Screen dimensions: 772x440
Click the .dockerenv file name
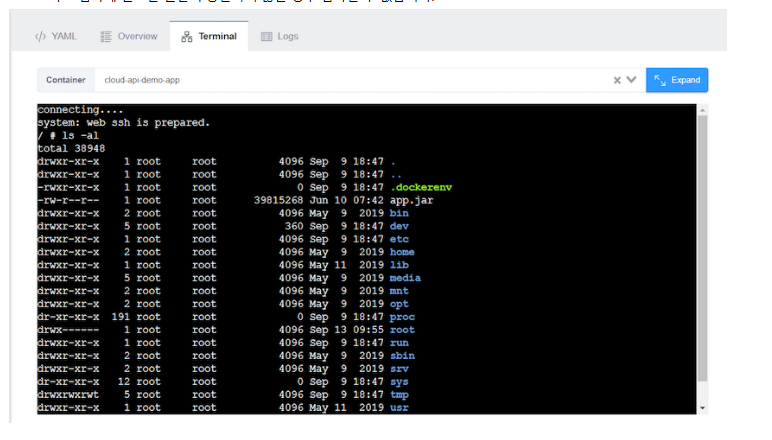coord(421,188)
